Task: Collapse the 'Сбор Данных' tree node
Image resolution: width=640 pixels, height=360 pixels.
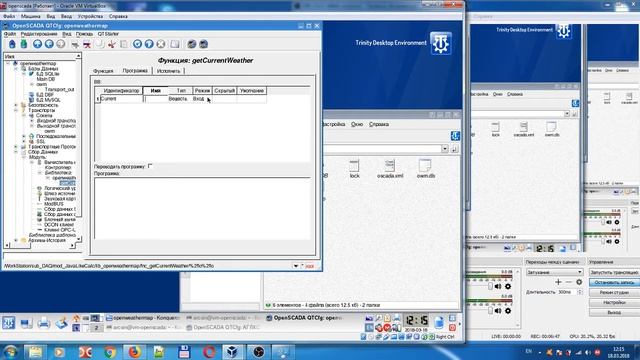Action: (16, 152)
